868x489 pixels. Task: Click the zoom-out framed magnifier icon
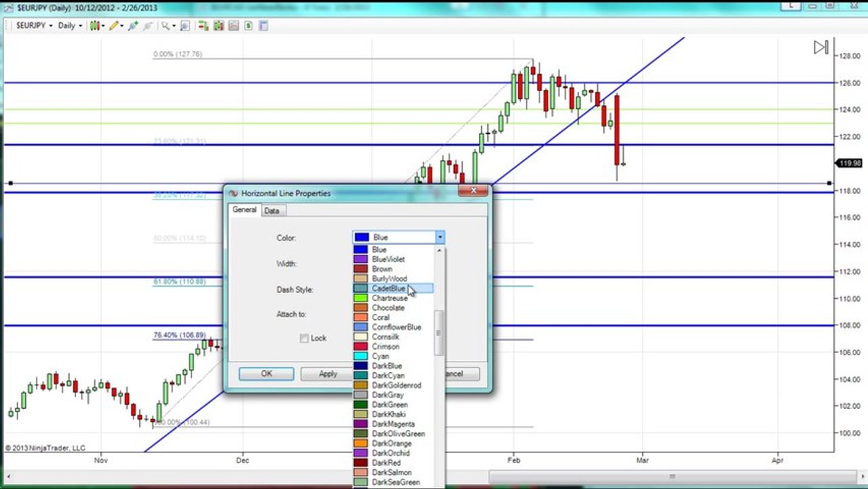[x=185, y=26]
